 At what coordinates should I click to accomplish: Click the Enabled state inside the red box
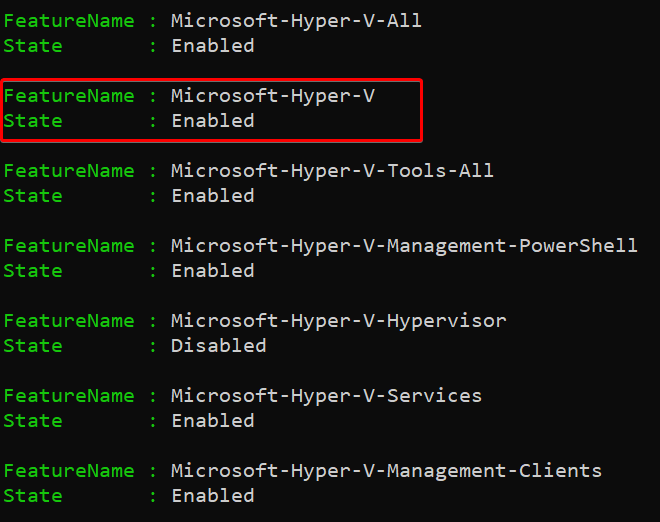[213, 121]
